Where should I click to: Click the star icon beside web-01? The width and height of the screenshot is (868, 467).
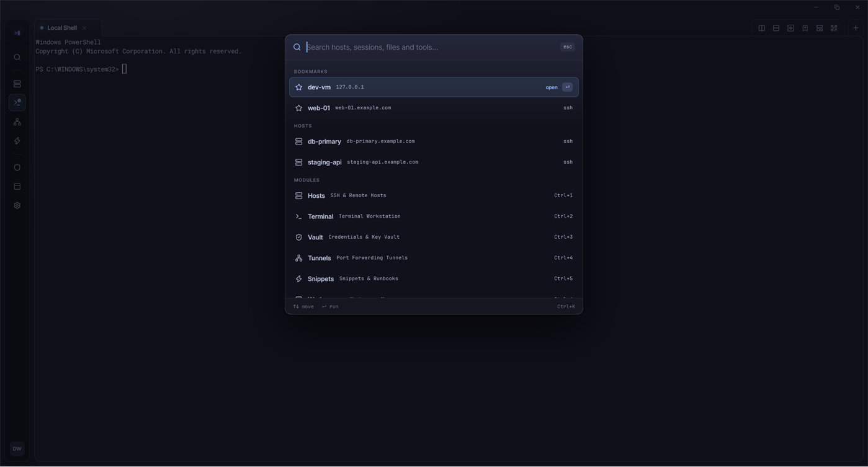pos(299,108)
